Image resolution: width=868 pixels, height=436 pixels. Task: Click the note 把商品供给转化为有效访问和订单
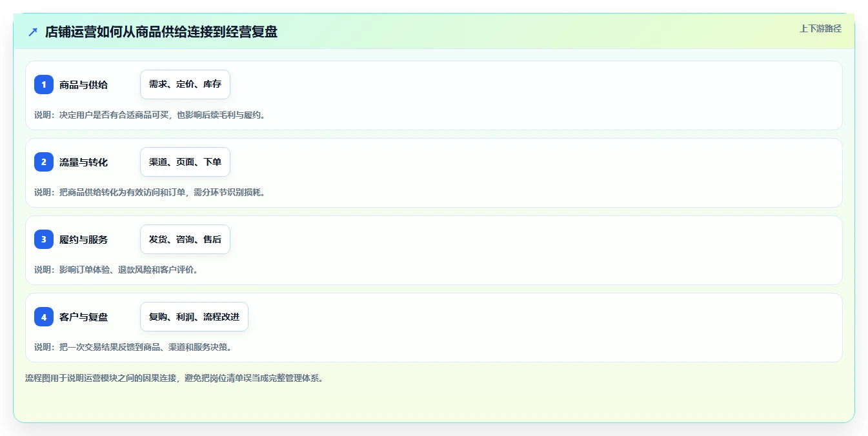pos(123,192)
